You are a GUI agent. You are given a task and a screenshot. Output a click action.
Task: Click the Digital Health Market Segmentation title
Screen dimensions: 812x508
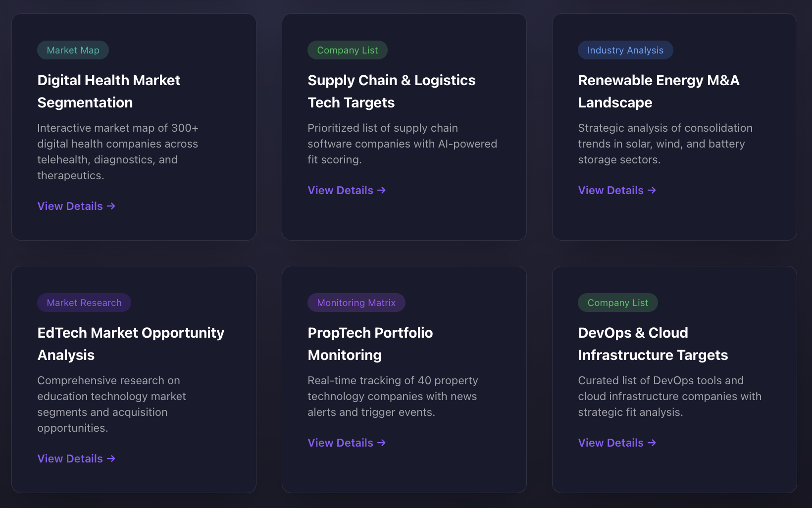click(109, 91)
